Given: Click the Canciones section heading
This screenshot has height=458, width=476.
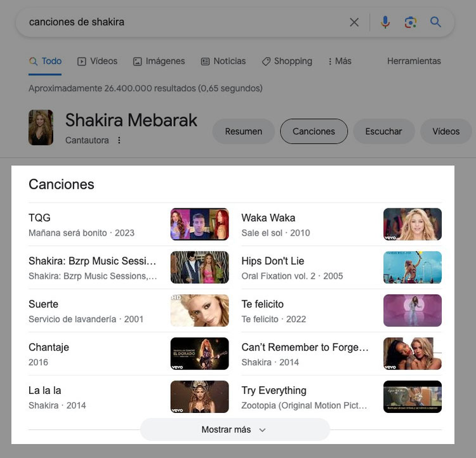Looking at the screenshot, I should (x=62, y=184).
